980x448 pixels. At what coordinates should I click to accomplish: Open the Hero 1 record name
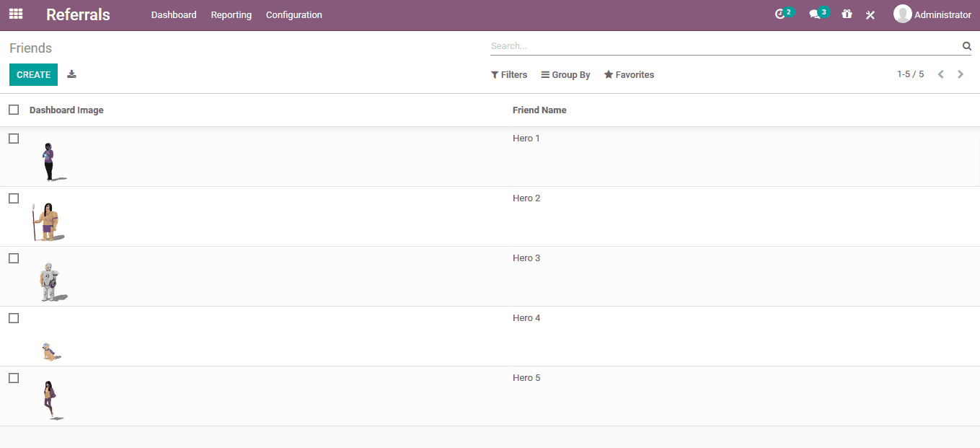[x=526, y=139]
